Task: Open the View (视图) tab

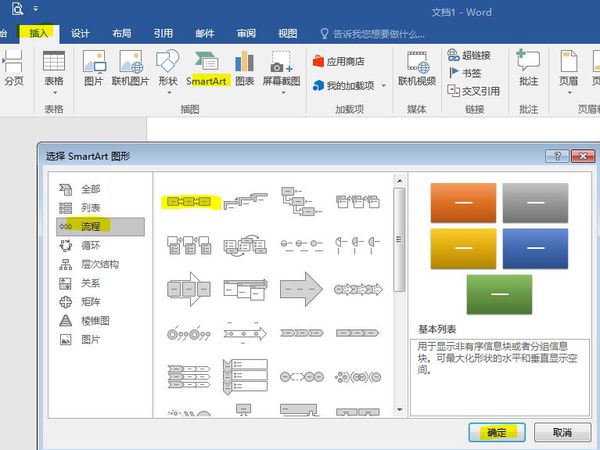Action: pyautogui.click(x=288, y=34)
